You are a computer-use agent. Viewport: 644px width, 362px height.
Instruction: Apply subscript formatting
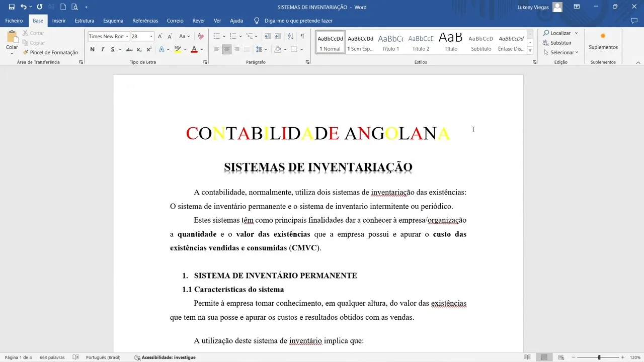click(x=139, y=49)
